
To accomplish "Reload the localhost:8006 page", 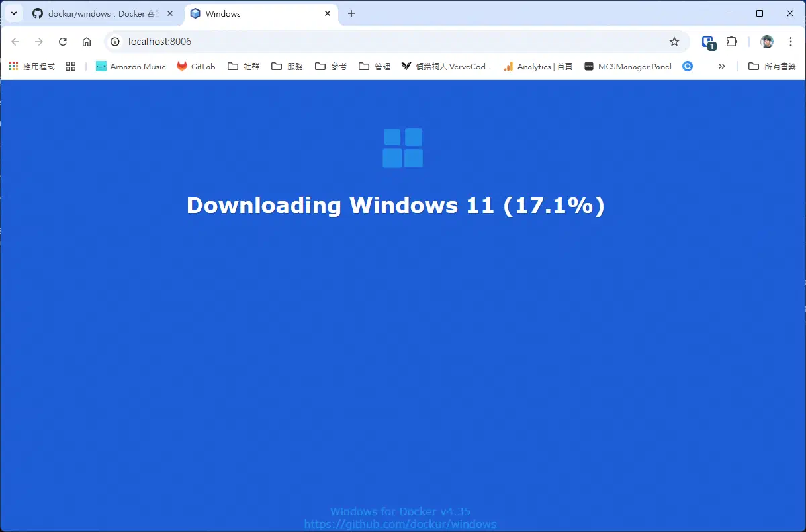I will [x=63, y=42].
